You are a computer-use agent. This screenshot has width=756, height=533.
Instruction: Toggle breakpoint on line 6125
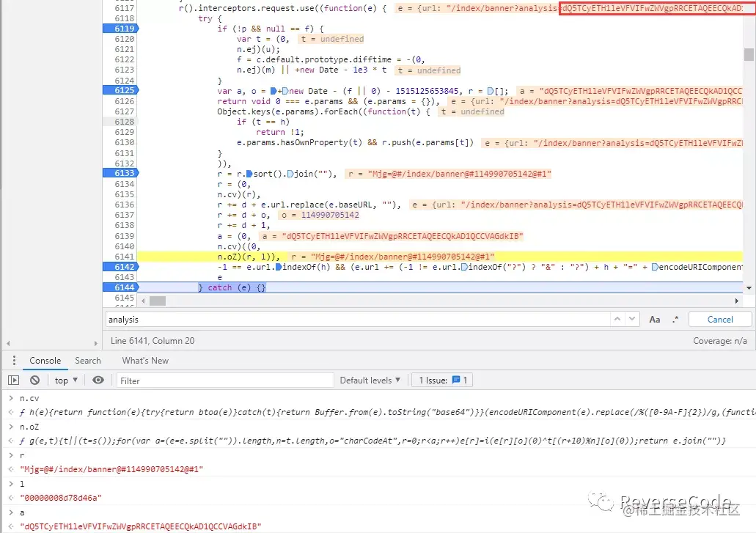[121, 90]
